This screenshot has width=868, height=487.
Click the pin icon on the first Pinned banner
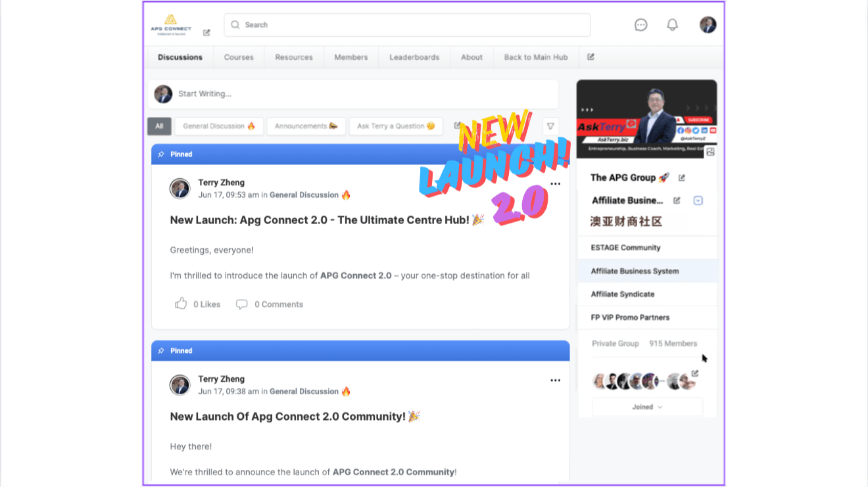point(161,154)
